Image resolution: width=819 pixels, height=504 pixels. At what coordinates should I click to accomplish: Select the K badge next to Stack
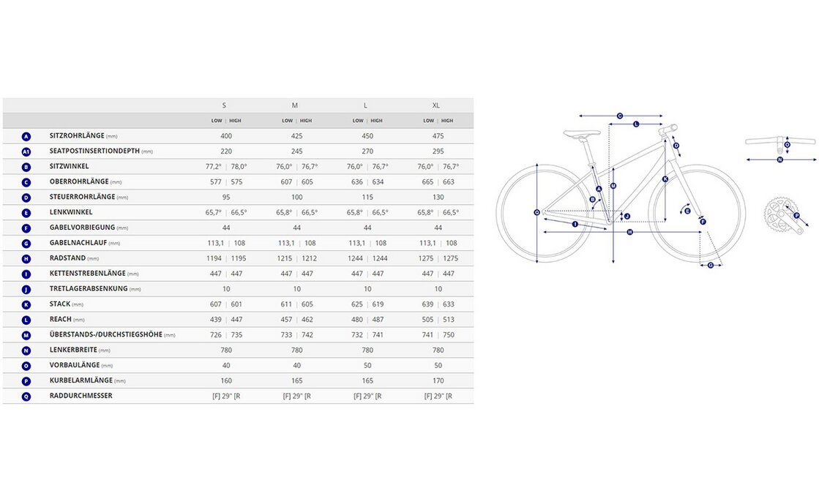coord(26,304)
